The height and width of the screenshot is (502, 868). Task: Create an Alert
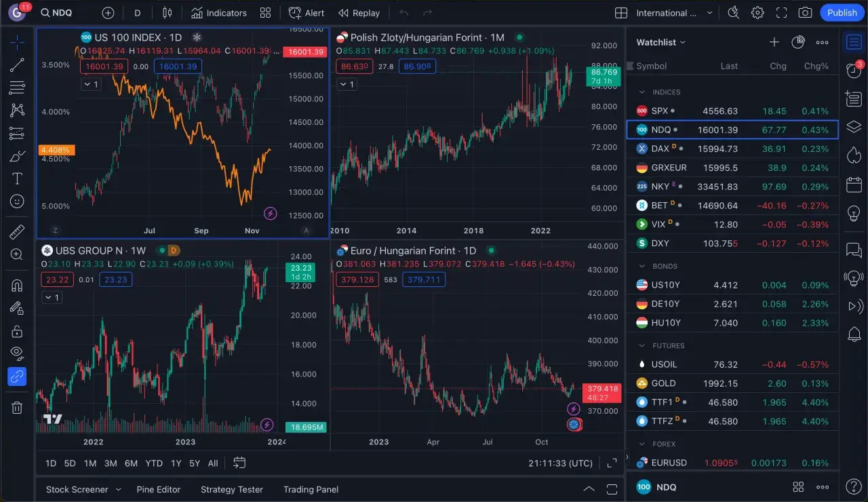(307, 13)
